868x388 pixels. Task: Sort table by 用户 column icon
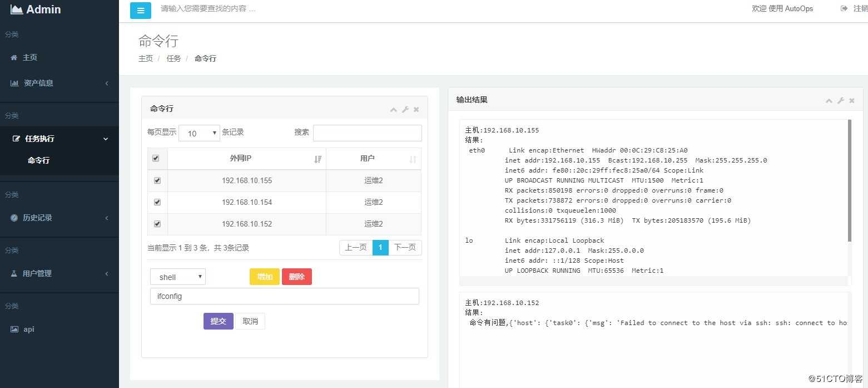click(413, 159)
